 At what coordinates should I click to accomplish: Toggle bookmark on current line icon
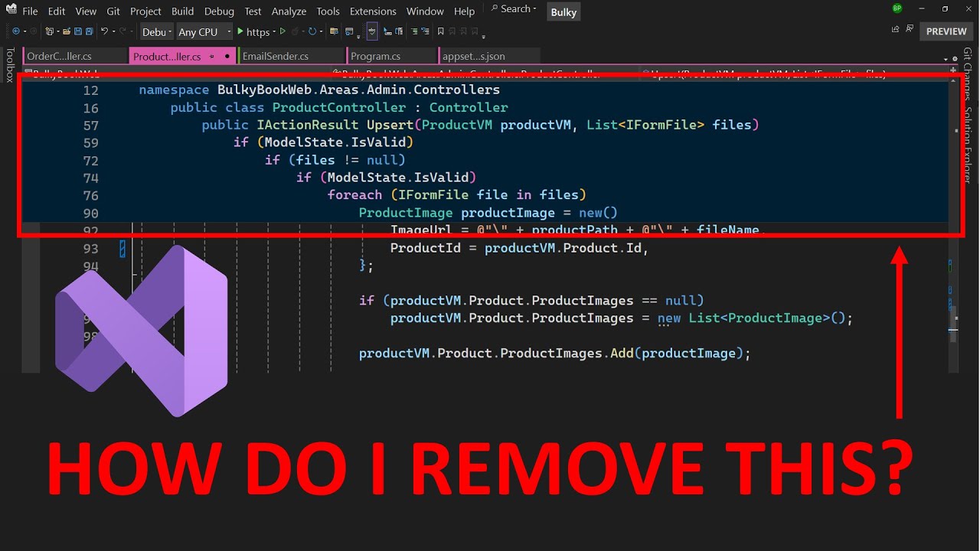pyautogui.click(x=441, y=31)
